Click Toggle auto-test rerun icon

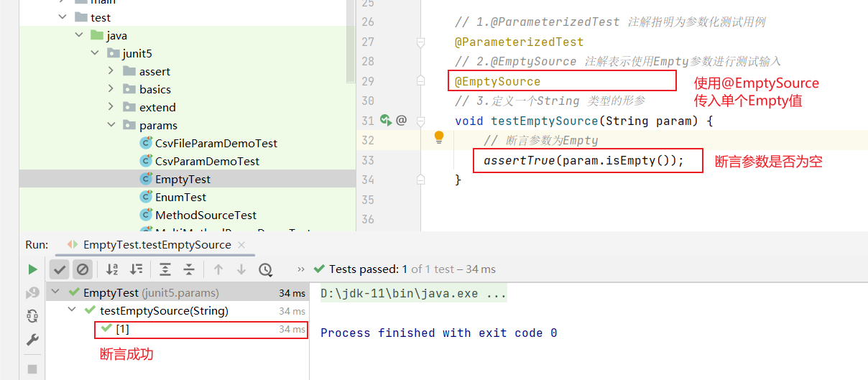pos(32,315)
